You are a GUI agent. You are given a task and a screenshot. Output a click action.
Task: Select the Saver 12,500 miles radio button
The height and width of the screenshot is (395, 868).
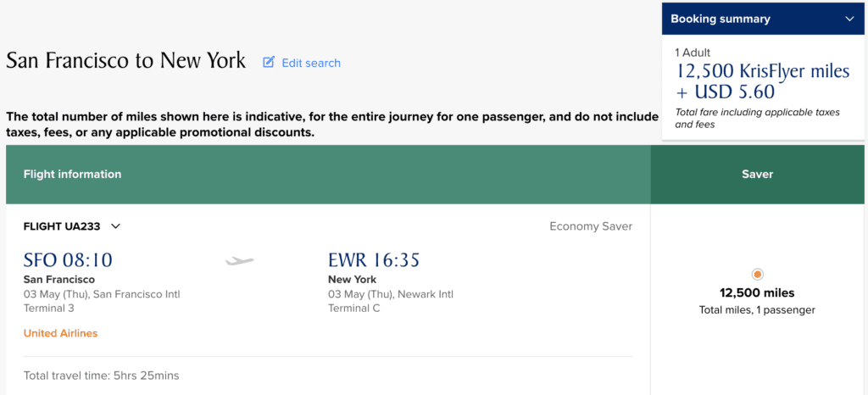coord(757,274)
